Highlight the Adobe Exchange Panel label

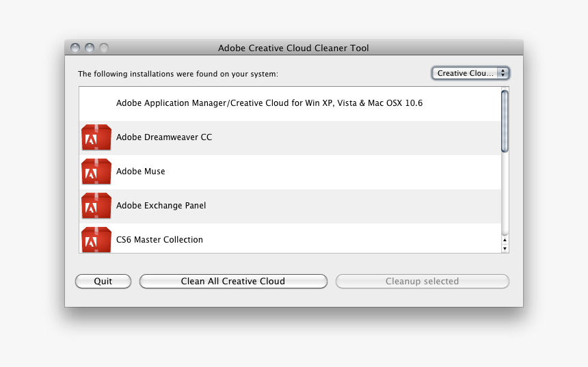pos(161,206)
